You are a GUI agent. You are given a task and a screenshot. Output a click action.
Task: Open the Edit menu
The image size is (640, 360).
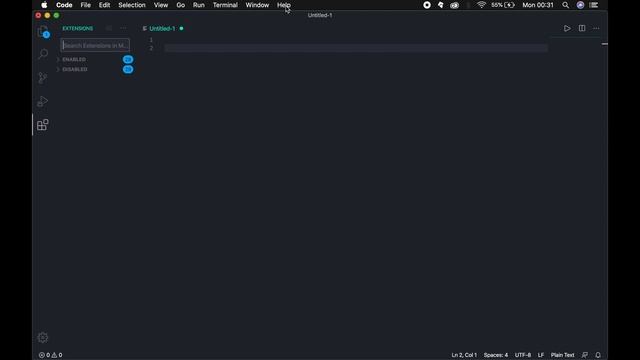(x=104, y=5)
